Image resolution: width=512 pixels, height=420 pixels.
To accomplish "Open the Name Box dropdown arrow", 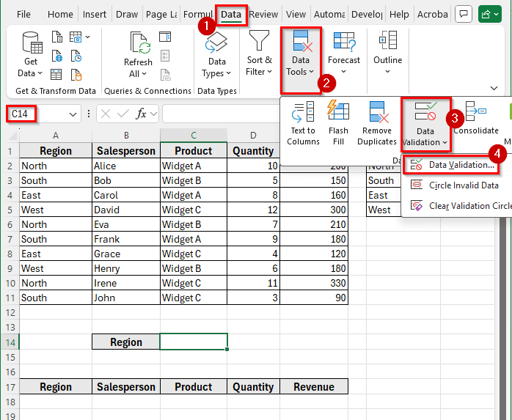I will pyautogui.click(x=73, y=114).
